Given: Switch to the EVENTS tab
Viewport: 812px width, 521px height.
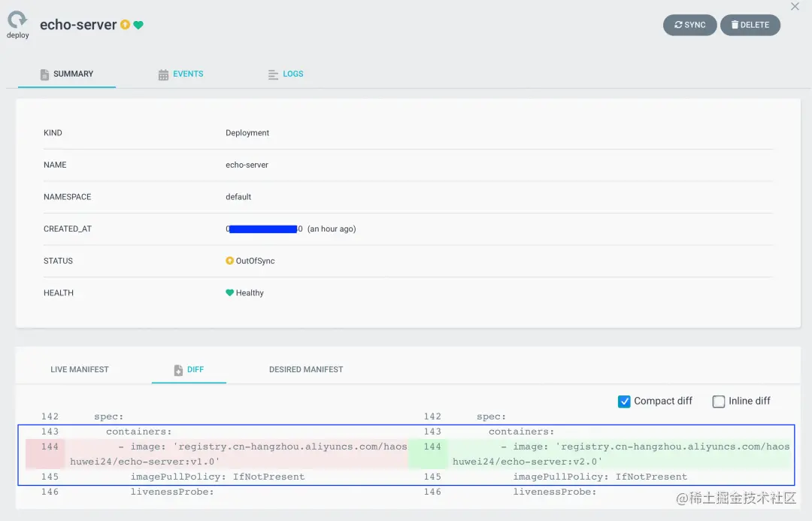Looking at the screenshot, I should coord(180,74).
